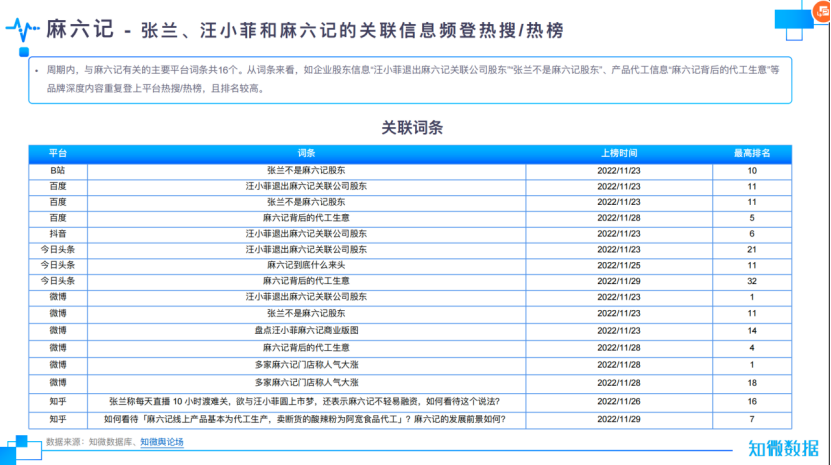Select the 知乎 question about 张兰称每天直播 10 小时
This screenshot has height=465, width=831.
point(304,401)
